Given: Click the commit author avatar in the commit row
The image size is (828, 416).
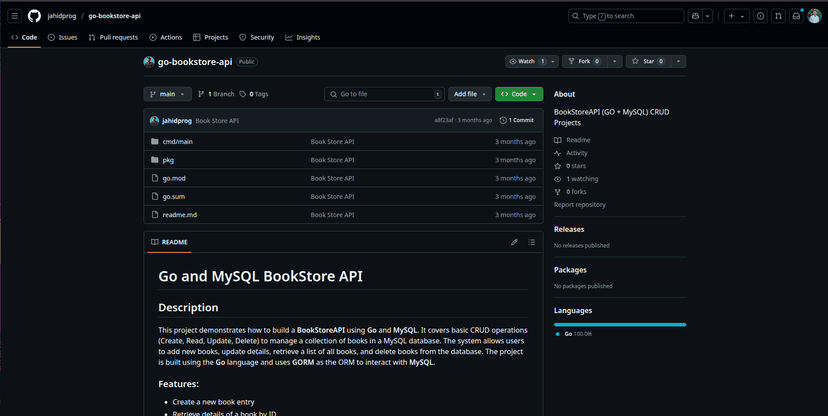Looking at the screenshot, I should point(154,121).
